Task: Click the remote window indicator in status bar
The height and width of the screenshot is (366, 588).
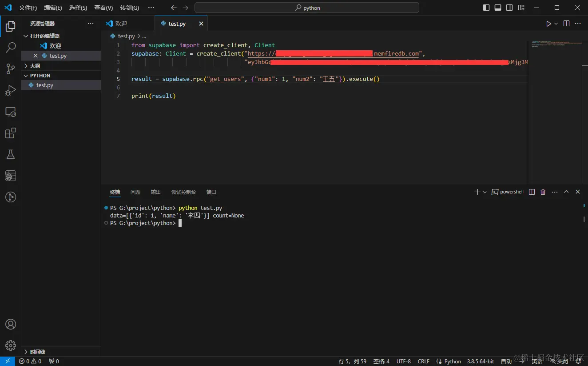Action: pyautogui.click(x=8, y=361)
